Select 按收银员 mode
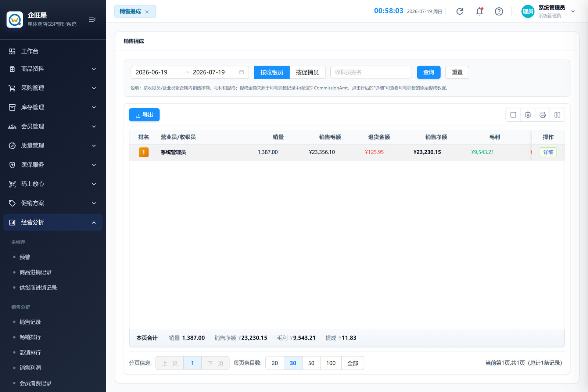 [x=272, y=72]
